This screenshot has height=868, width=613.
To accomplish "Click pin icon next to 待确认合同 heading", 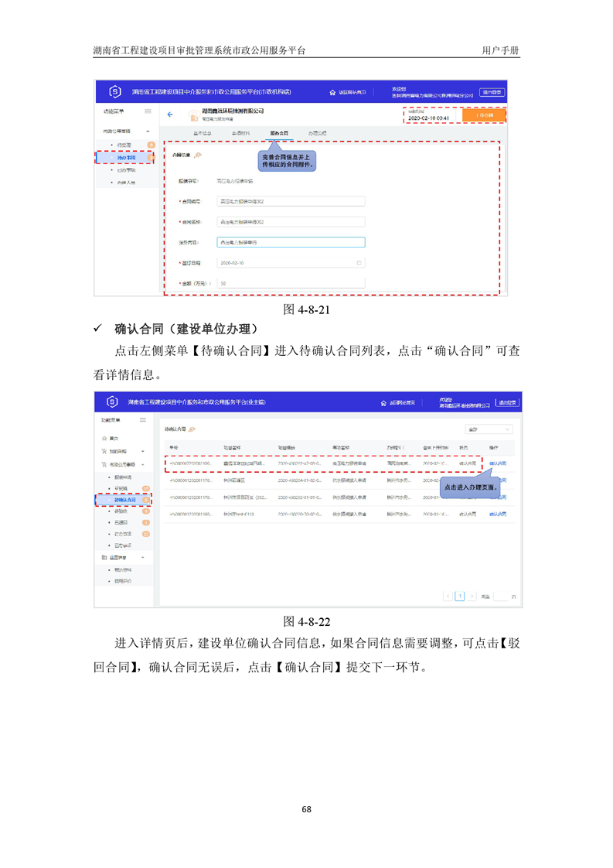I will [192, 429].
